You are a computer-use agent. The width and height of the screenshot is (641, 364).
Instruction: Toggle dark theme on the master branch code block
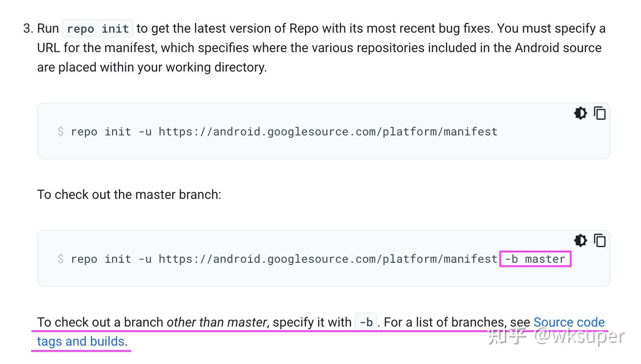(x=580, y=240)
